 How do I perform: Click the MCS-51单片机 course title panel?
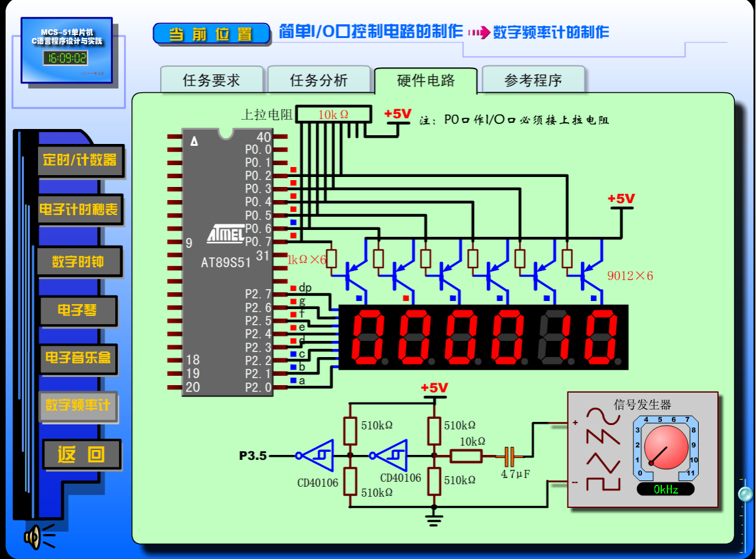68,50
